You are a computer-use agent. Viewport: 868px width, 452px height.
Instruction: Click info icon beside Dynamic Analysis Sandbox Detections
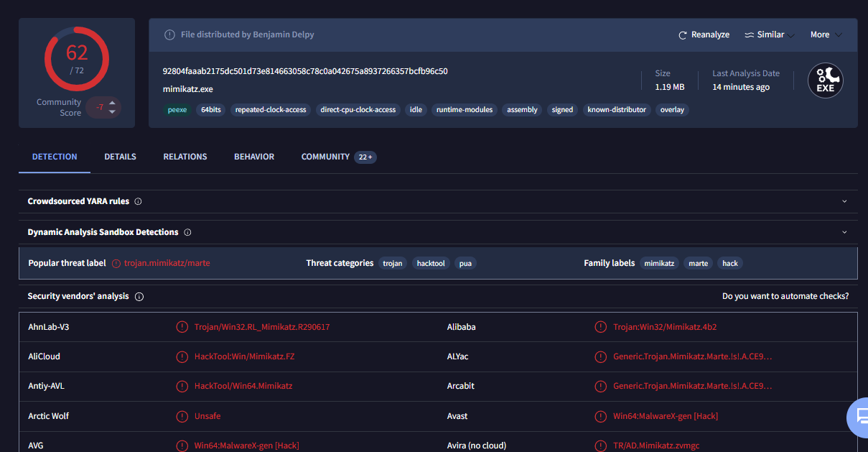click(x=187, y=232)
